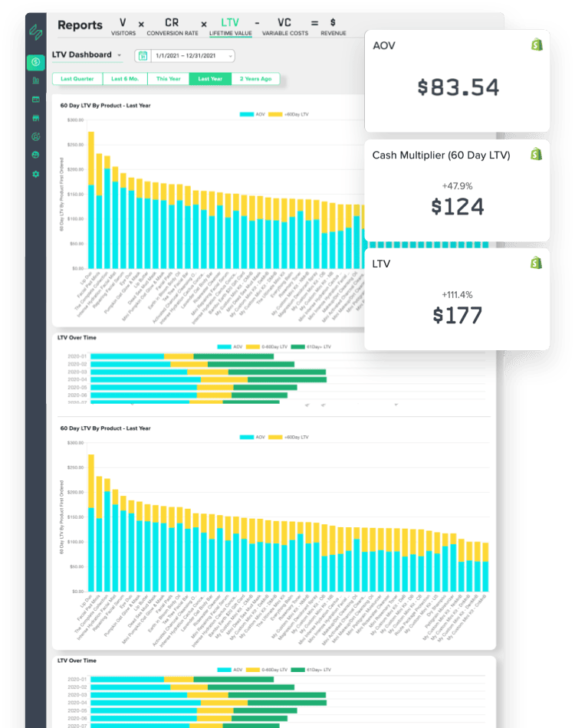
Task: Expand the LTV Dashboard dropdown
Action: click(x=119, y=55)
